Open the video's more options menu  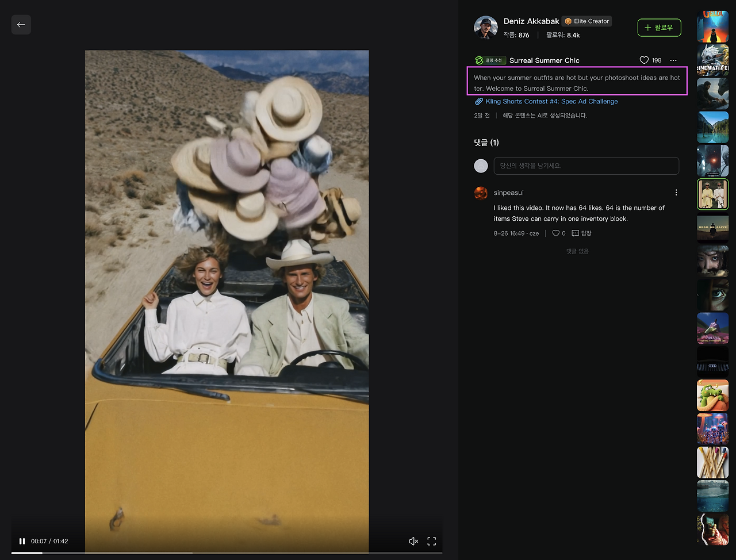[673, 60]
